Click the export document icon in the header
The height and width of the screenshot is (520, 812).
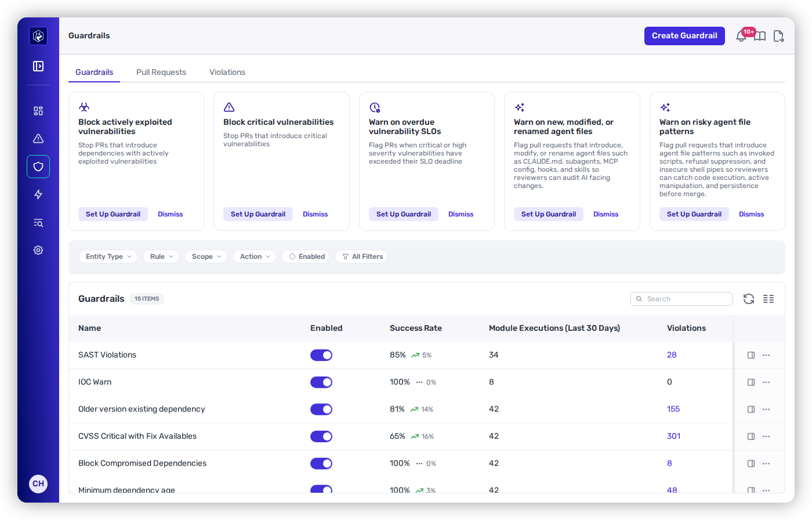tap(778, 37)
